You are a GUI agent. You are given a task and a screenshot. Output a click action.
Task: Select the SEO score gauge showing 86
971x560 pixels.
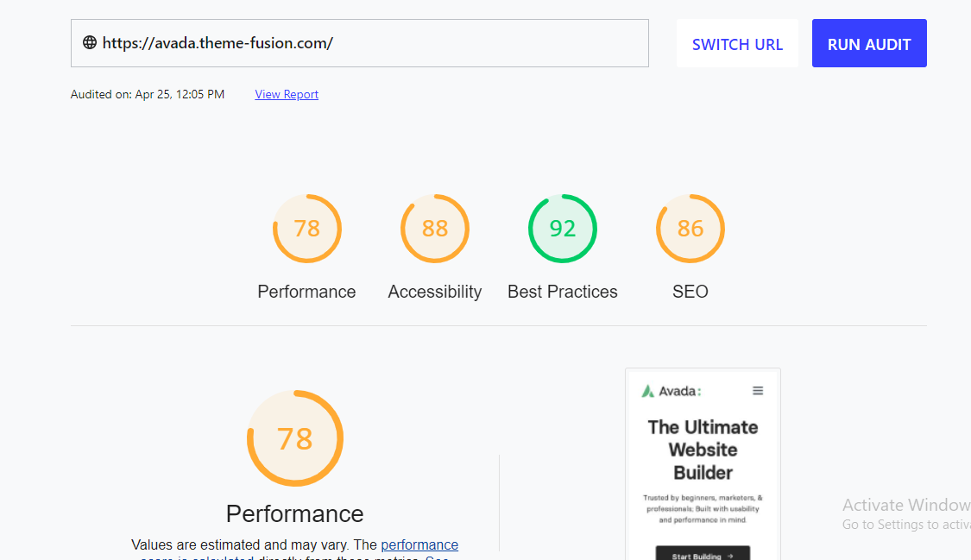coord(690,229)
